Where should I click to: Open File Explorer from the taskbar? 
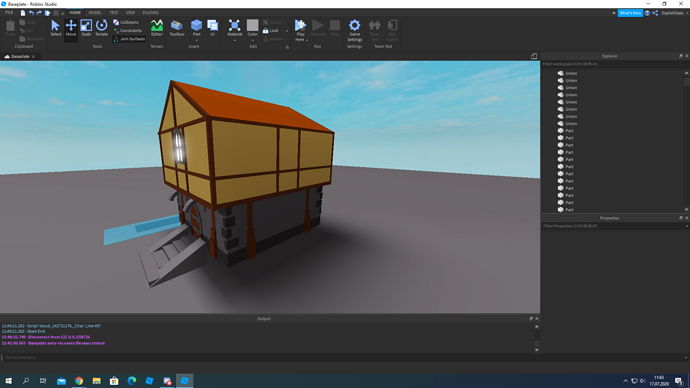click(x=96, y=381)
